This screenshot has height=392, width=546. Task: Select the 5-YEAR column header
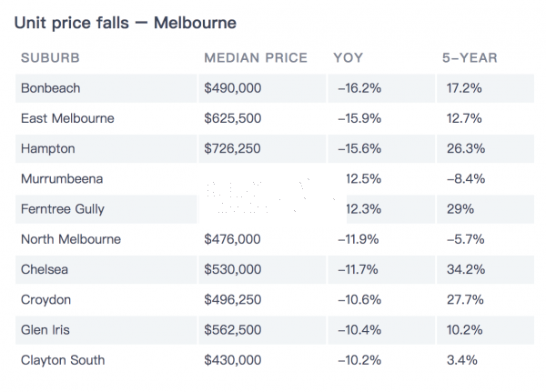click(470, 58)
